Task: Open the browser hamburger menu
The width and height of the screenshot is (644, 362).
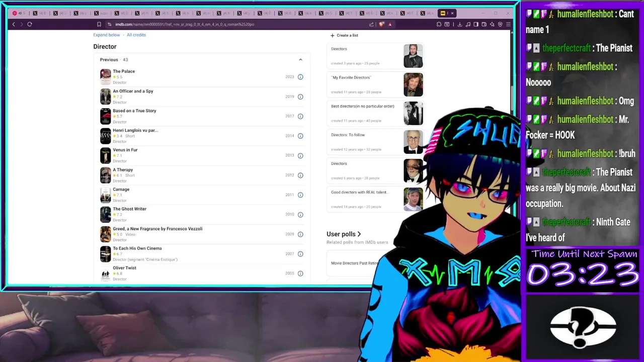Action: click(508, 24)
